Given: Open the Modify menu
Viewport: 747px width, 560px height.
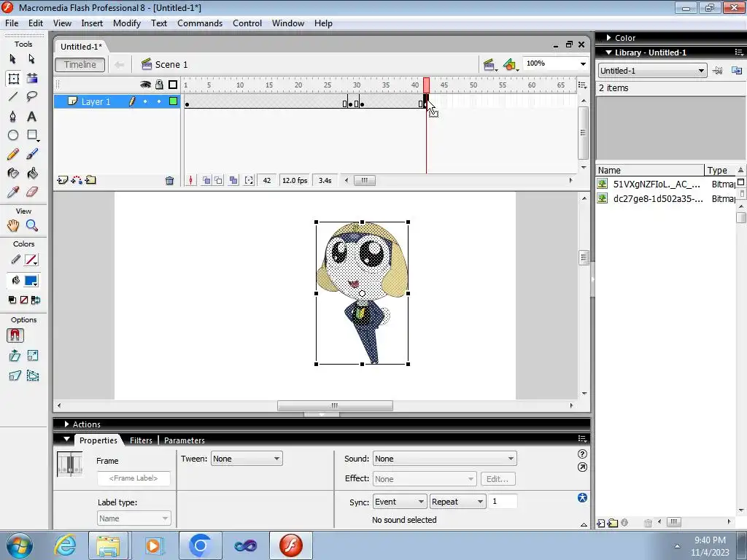Looking at the screenshot, I should click(x=127, y=23).
